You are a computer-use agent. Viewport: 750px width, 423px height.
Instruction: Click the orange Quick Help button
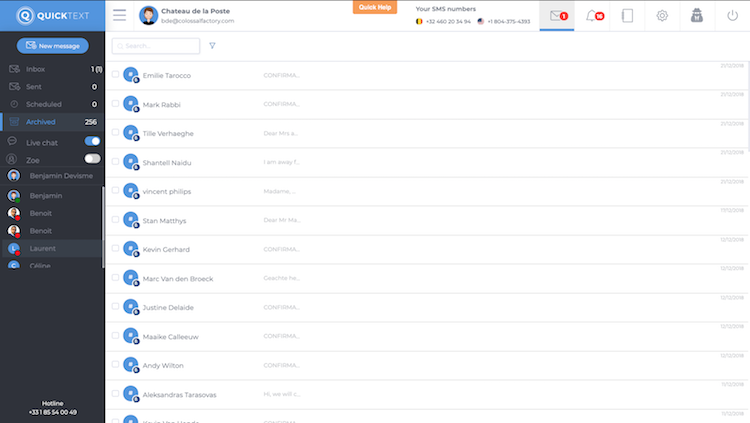(x=374, y=7)
